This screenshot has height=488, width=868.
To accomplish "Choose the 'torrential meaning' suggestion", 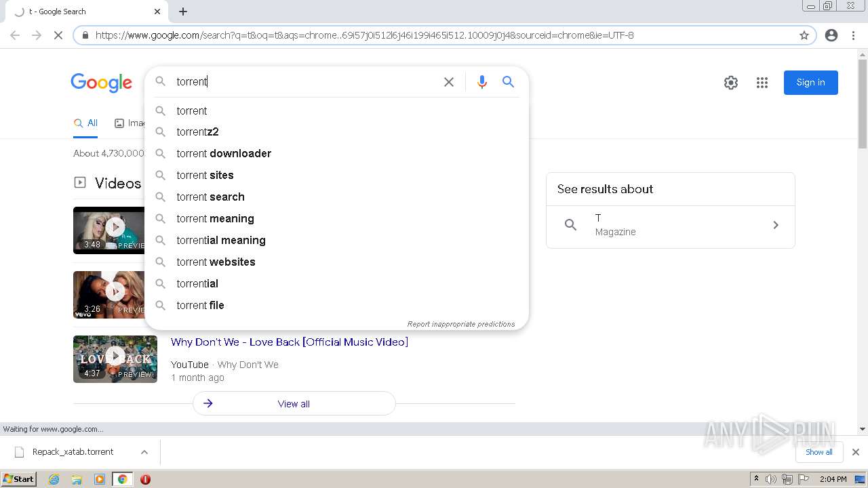I will point(336,241).
